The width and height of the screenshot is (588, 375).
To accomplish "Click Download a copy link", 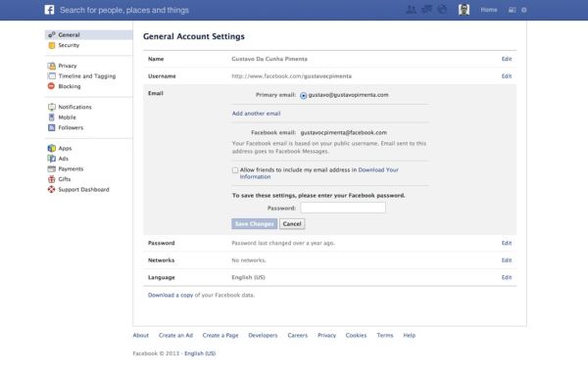I will (x=171, y=296).
